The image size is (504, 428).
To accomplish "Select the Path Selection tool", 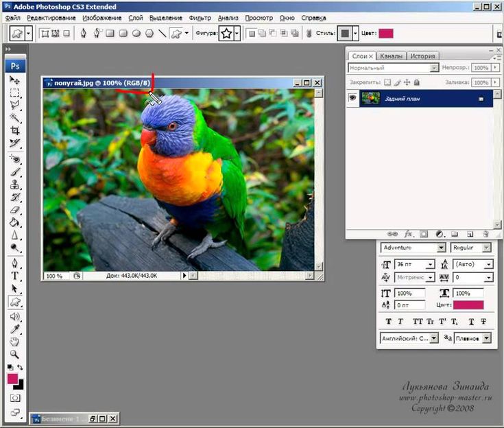I will point(14,289).
